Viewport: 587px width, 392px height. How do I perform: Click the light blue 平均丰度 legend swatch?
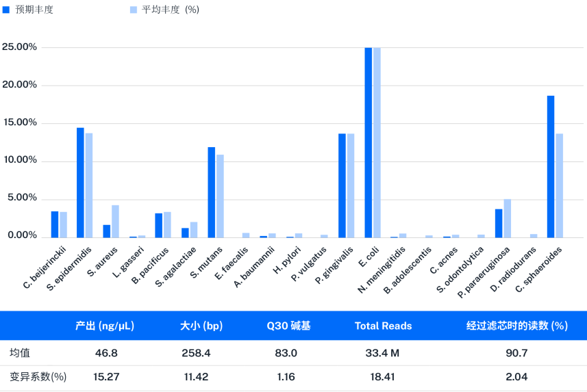[133, 10]
